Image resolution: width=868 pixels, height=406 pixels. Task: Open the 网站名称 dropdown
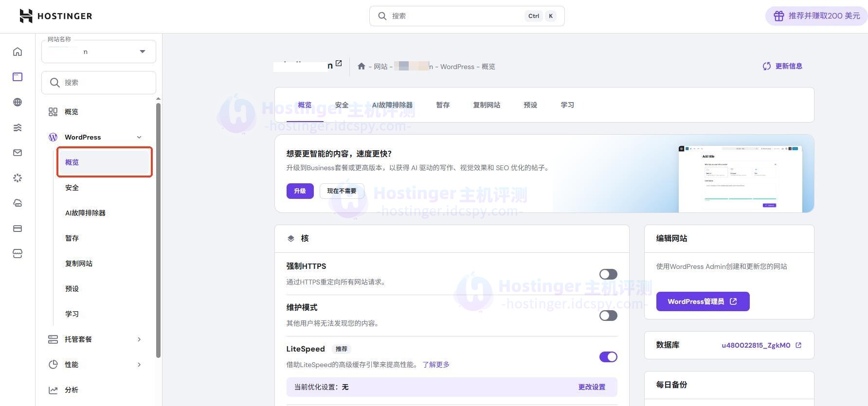[x=99, y=52]
